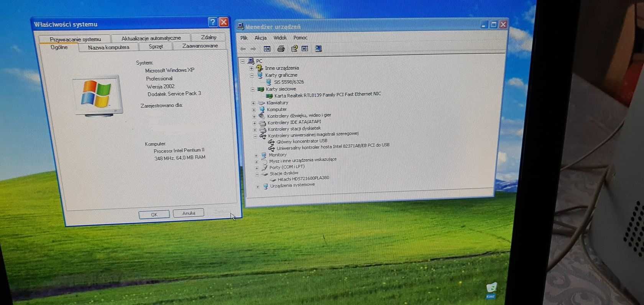Select the SiS 5598/6326 display adapter icon
The image size is (644, 305).
pyautogui.click(x=269, y=82)
